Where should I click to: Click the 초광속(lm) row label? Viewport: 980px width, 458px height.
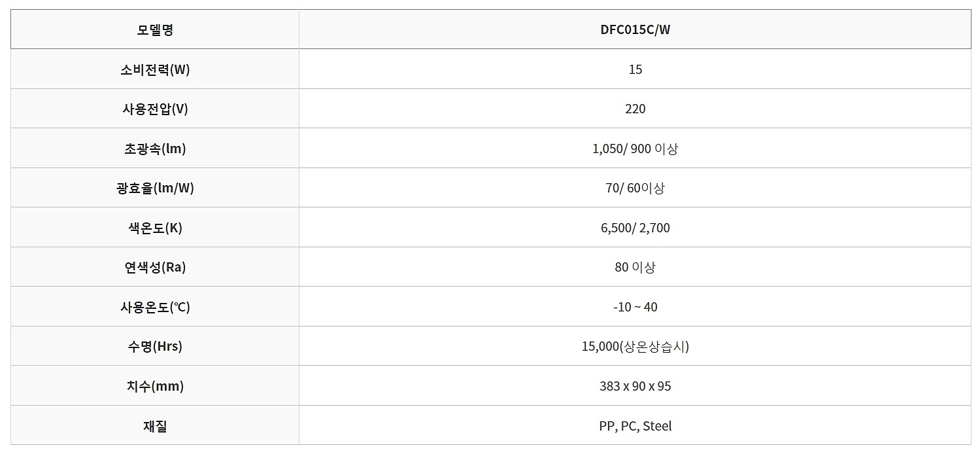tap(155, 149)
